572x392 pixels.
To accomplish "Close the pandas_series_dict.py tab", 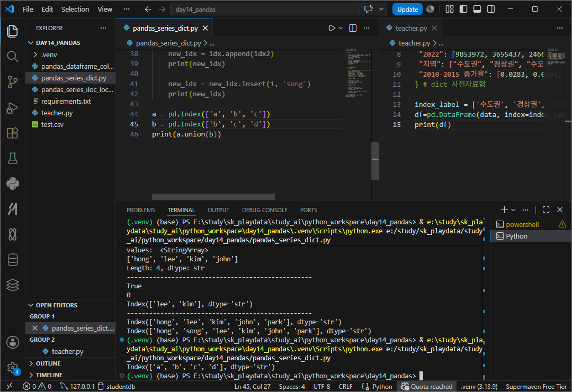I will pos(205,28).
